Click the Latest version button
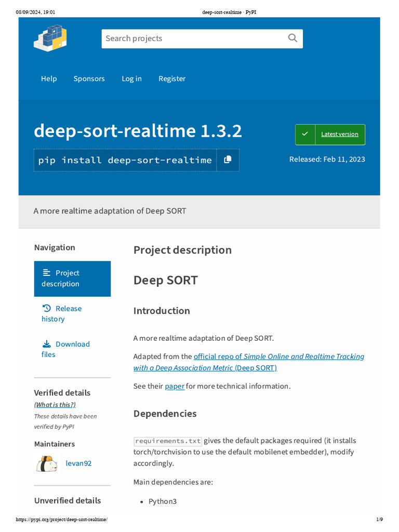Screen dimensions: 399x532 (339, 134)
